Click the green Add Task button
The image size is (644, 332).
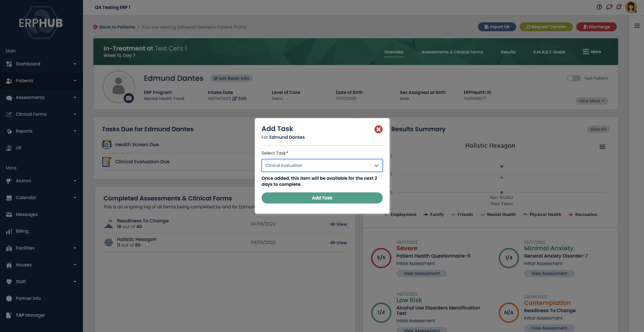(322, 198)
